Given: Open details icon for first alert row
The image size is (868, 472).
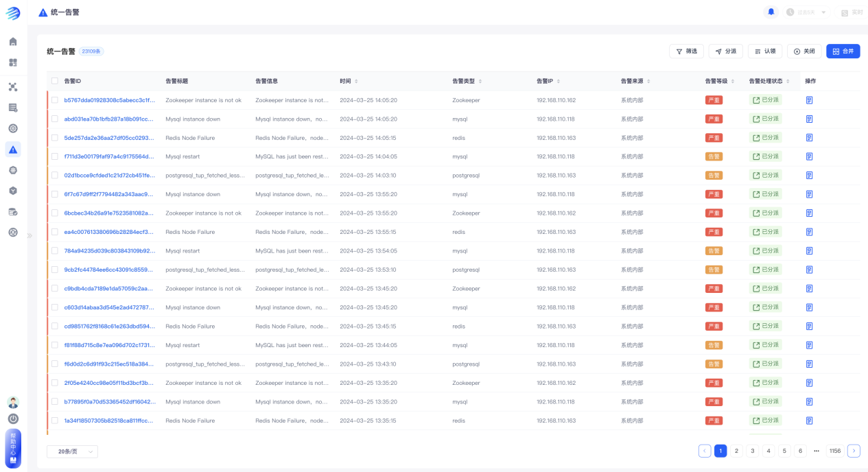Looking at the screenshot, I should click(x=809, y=100).
